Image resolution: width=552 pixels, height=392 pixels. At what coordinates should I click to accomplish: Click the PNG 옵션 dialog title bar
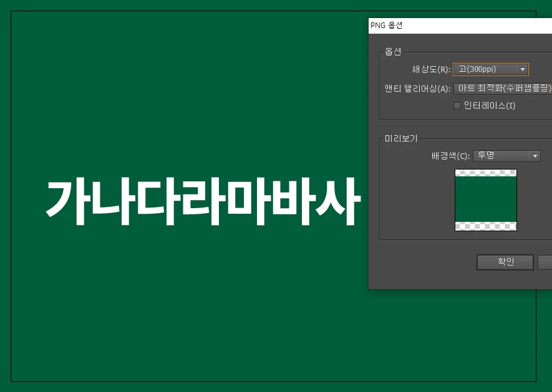point(460,26)
